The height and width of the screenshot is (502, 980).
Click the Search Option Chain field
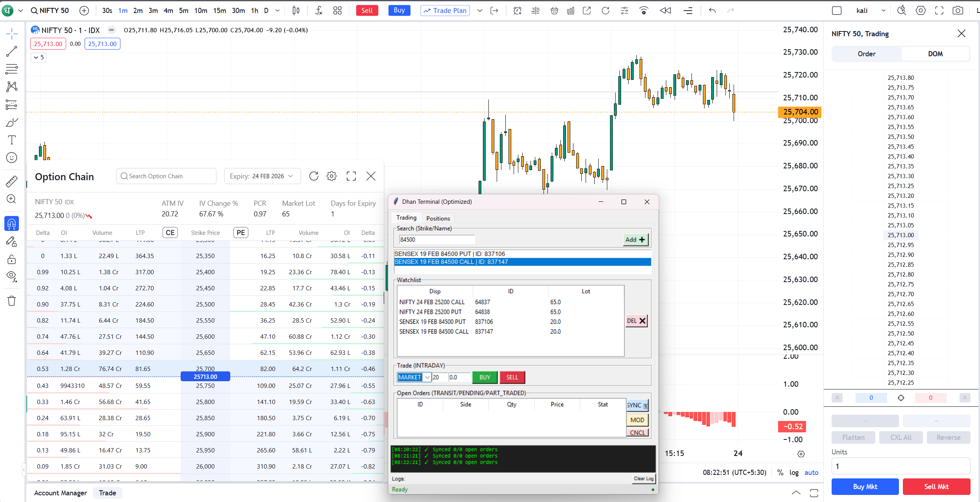coord(166,176)
